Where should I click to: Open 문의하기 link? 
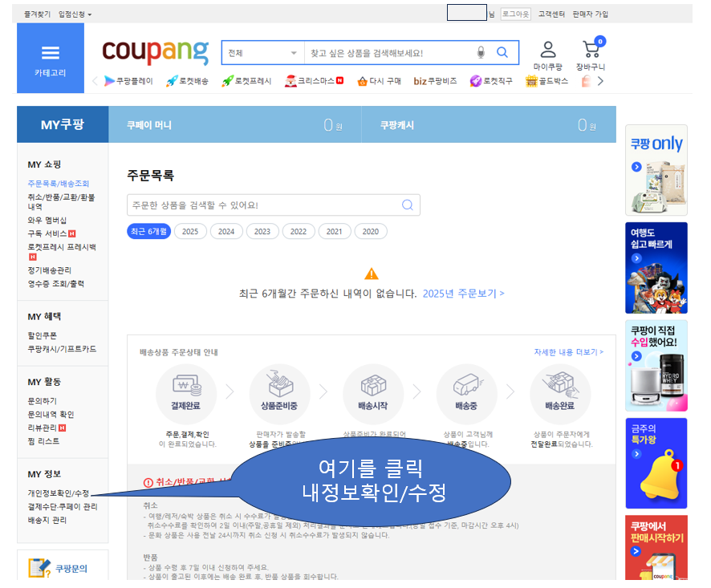coord(43,401)
